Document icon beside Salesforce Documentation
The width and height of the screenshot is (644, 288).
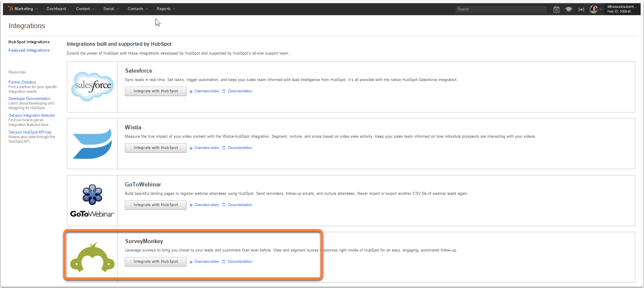224,91
